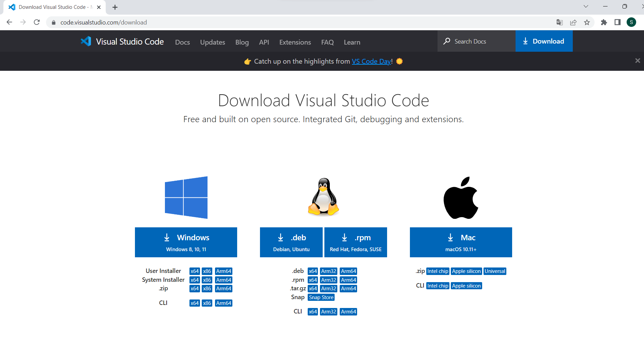Click the Visual Studio Code logo icon
This screenshot has width=644, height=341.
[86, 41]
